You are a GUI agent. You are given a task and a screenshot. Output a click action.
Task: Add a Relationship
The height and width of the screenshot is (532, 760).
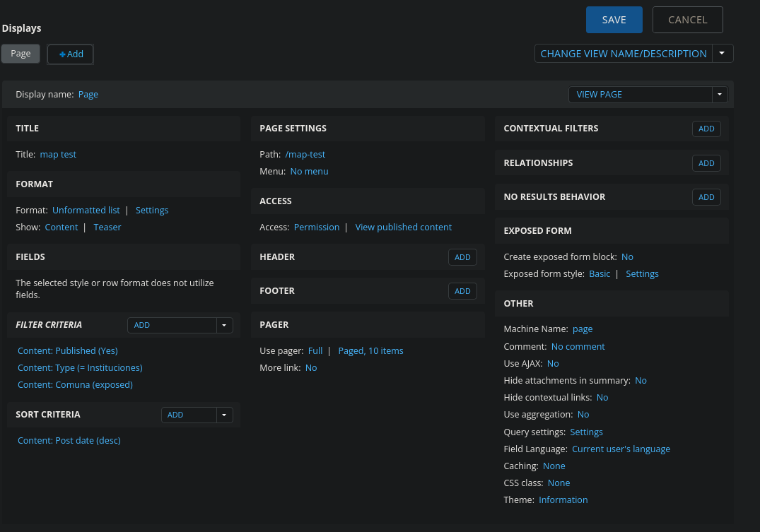706,163
